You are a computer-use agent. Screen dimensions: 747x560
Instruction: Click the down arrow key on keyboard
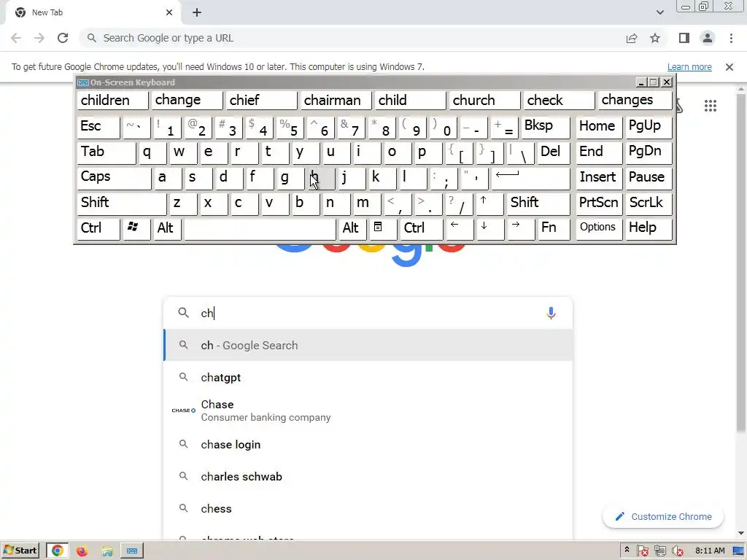[489, 228]
